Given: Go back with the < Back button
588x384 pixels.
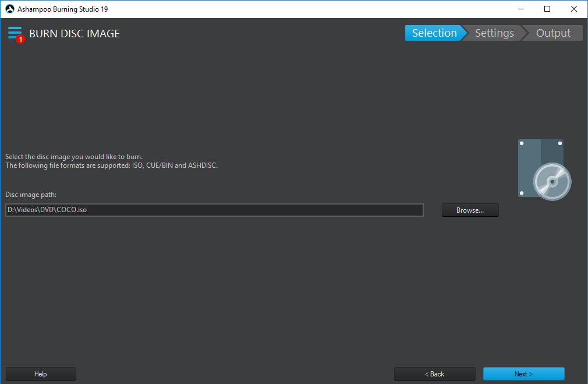Looking at the screenshot, I should [435, 374].
